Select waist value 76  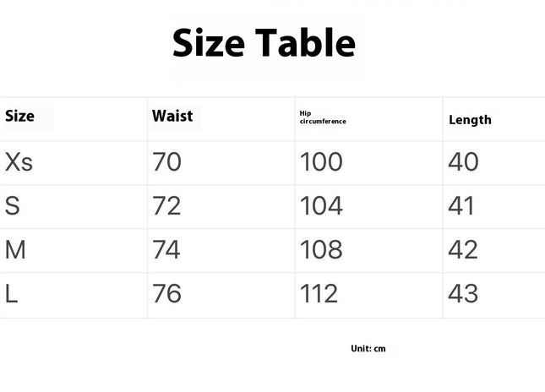pos(166,294)
